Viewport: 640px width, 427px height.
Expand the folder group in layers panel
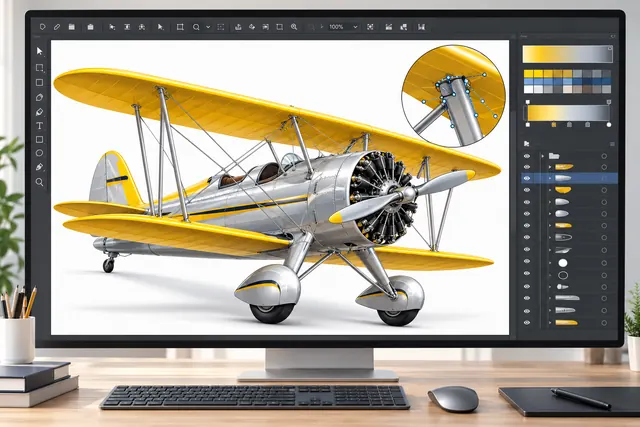tap(542, 156)
